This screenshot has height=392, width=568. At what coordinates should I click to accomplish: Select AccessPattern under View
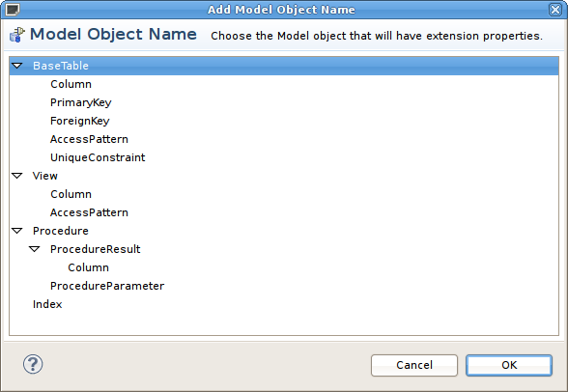click(x=89, y=212)
